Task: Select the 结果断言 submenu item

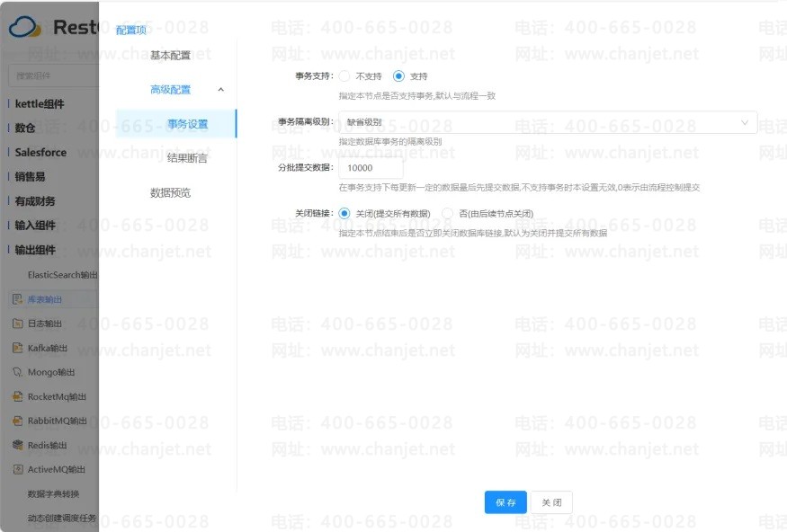Action: pyautogui.click(x=187, y=158)
